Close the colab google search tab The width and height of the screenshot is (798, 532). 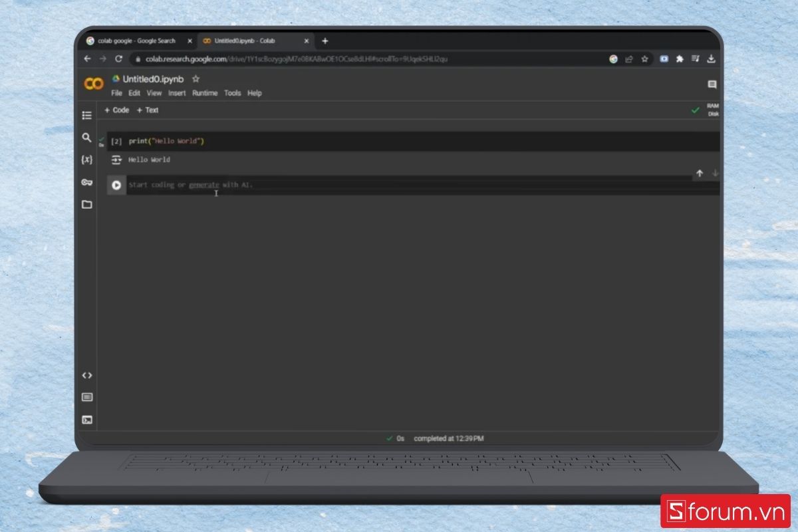point(190,41)
